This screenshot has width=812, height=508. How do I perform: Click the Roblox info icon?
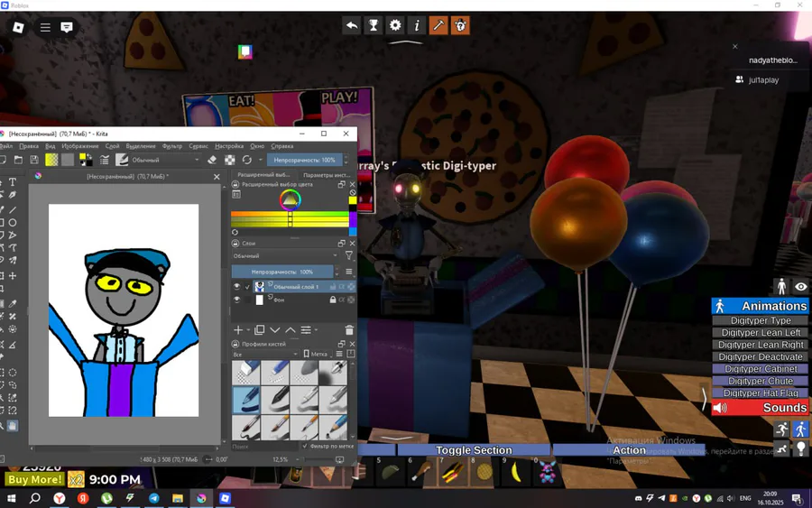coord(417,25)
